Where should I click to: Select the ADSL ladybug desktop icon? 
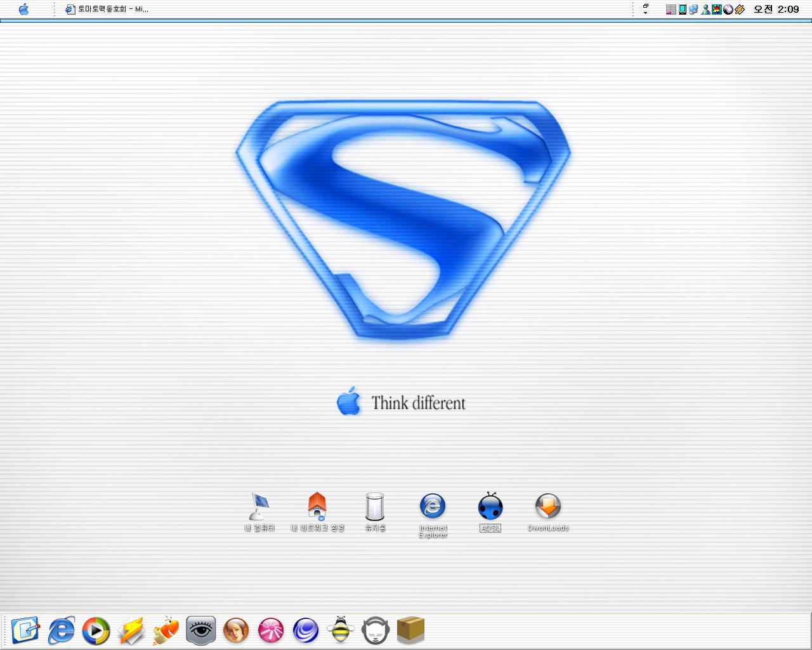tap(490, 507)
